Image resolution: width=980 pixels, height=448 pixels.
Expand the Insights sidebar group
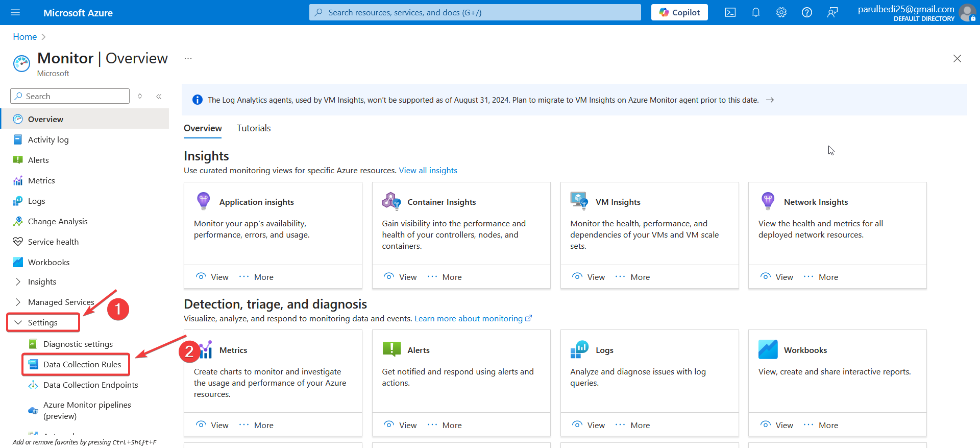pyautogui.click(x=18, y=281)
